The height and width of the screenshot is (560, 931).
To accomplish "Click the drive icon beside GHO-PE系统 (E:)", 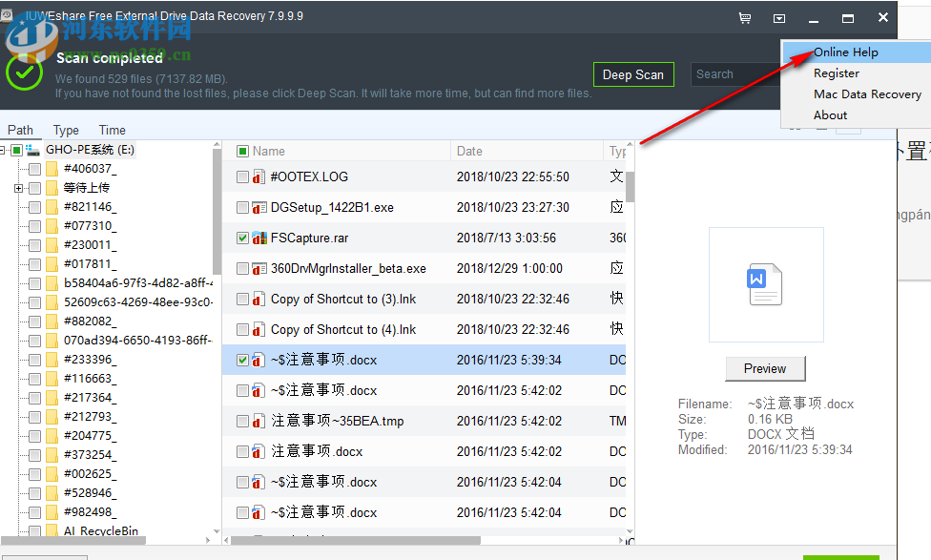I will [x=34, y=150].
